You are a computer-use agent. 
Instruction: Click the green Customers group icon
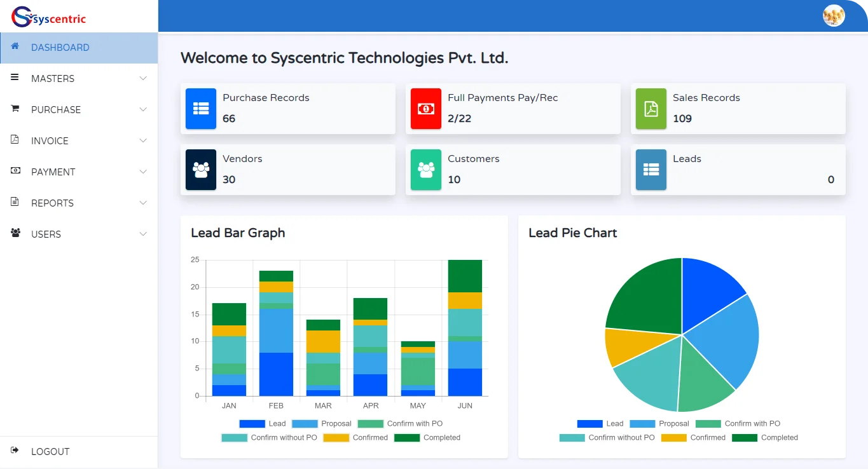pos(426,170)
